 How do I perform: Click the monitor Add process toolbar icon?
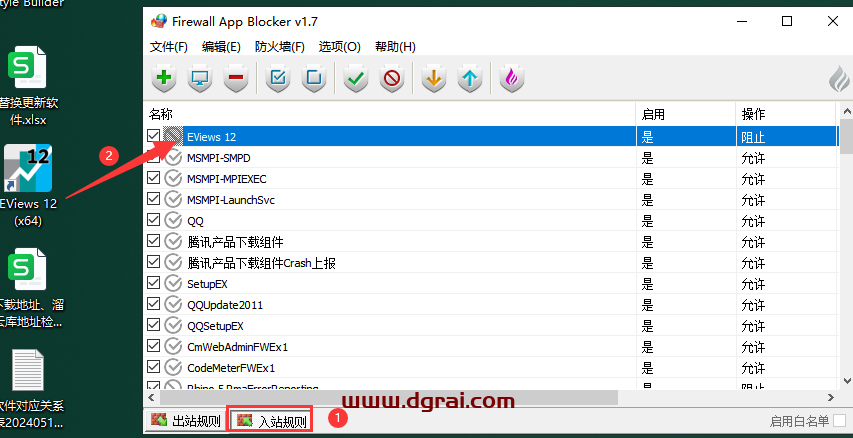[x=200, y=79]
